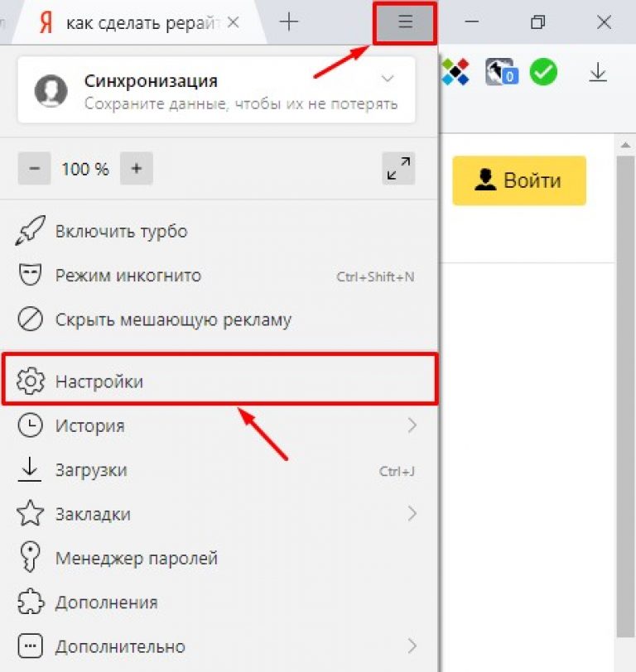Open Настройки from the menu
The width and height of the screenshot is (636, 672).
click(x=219, y=380)
